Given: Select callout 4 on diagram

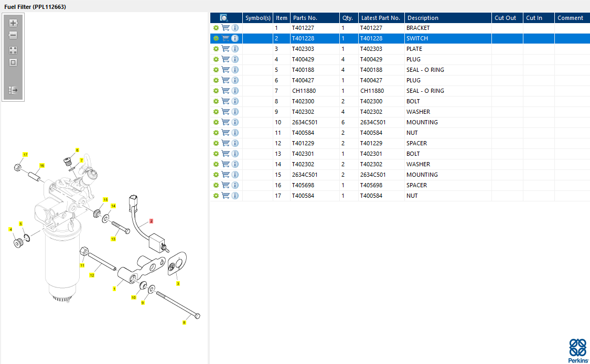Looking at the screenshot, I should click(10, 230).
